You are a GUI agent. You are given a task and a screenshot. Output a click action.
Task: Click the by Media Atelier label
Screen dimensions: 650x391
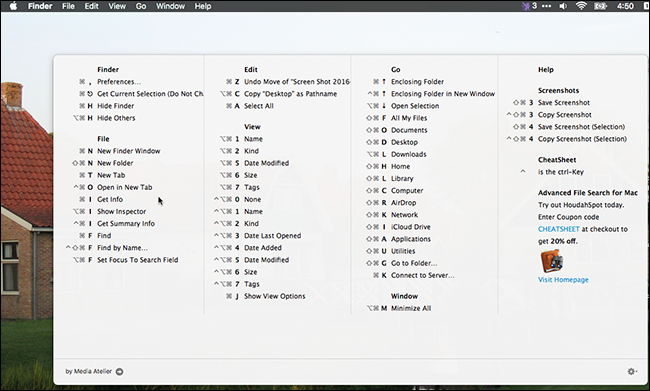tap(88, 371)
